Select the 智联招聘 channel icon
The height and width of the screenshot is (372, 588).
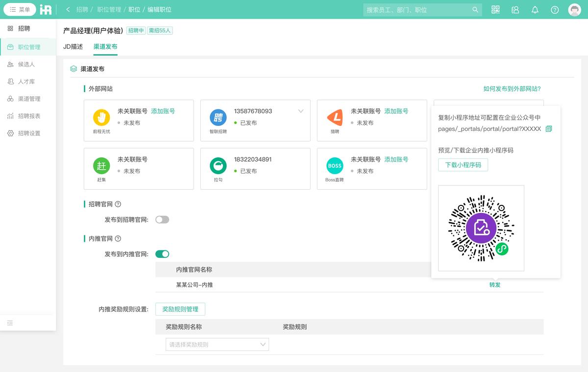coord(218,118)
